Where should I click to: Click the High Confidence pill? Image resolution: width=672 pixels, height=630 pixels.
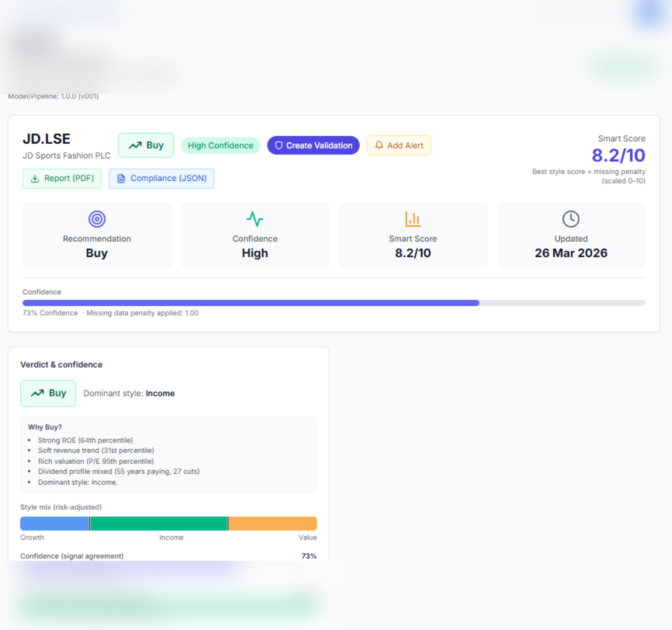click(x=221, y=146)
